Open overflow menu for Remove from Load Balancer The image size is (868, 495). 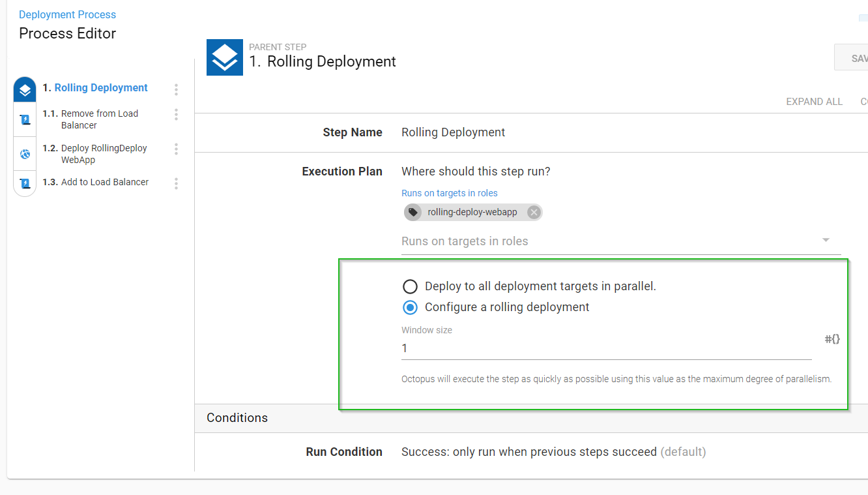(176, 115)
